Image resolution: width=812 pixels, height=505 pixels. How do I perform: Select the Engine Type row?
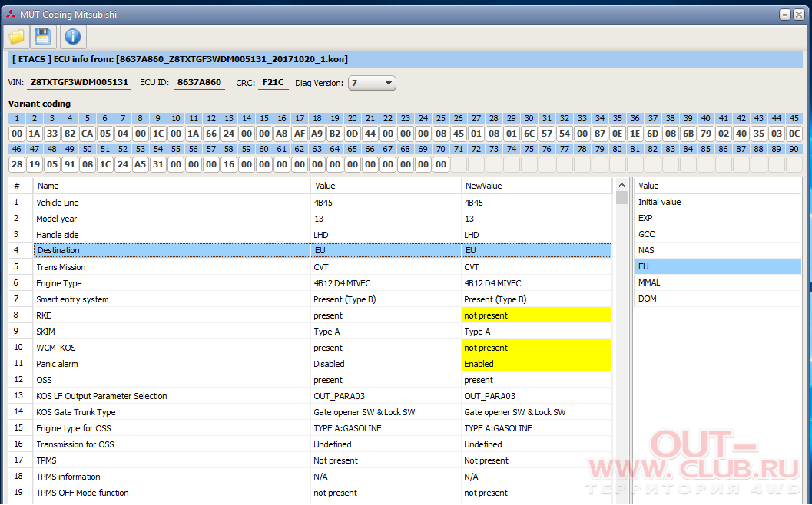[310, 283]
